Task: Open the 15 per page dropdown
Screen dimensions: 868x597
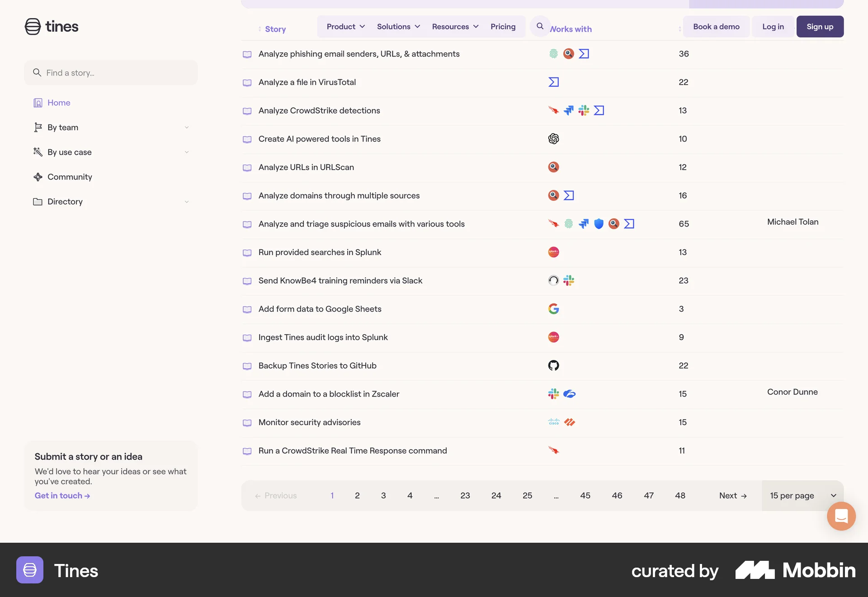Action: [x=802, y=495]
